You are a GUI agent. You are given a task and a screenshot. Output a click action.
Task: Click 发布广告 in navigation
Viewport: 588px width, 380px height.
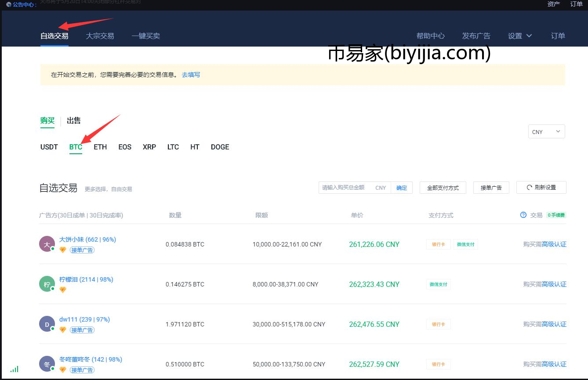476,36
